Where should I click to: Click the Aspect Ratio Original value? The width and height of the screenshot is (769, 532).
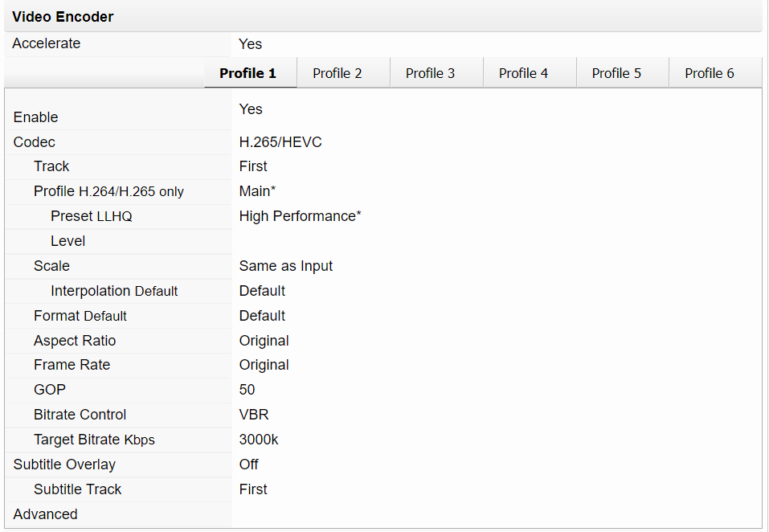(264, 341)
